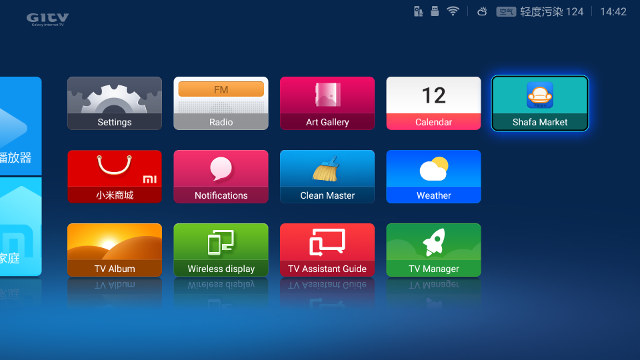Open the Weather app tile
The width and height of the screenshot is (640, 360).
[433, 176]
